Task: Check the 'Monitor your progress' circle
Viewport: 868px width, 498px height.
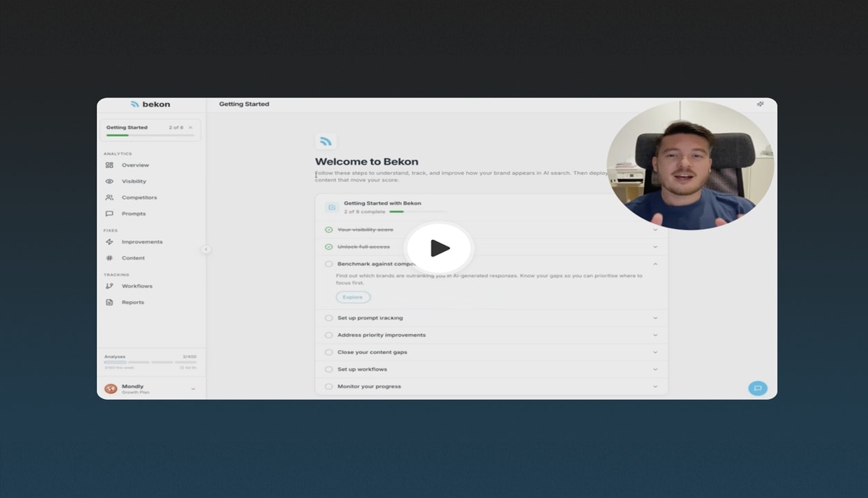Action: point(329,387)
